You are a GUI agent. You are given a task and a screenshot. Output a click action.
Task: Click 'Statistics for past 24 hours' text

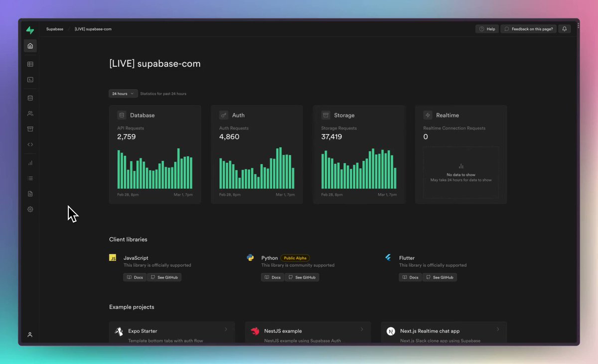tap(163, 94)
